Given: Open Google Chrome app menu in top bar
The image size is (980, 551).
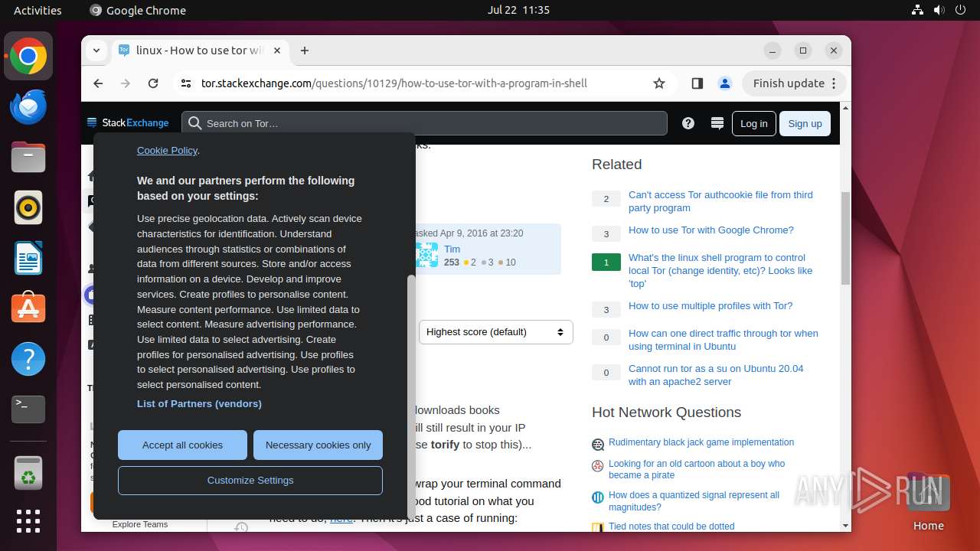Looking at the screenshot, I should (138, 10).
